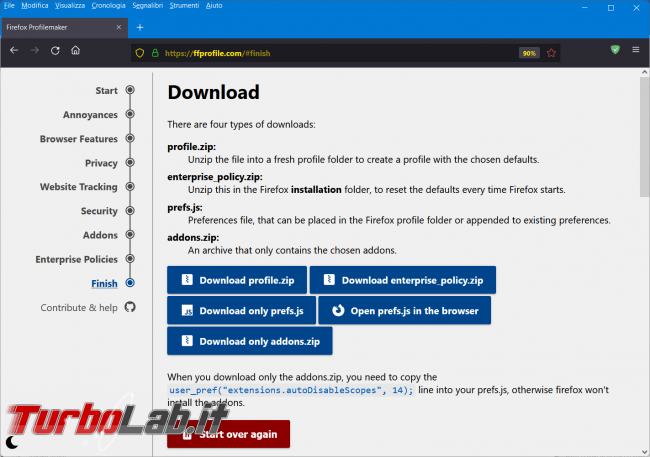This screenshot has height=457, width=650.
Task: Click Download only addons.zip button
Action: [x=250, y=341]
